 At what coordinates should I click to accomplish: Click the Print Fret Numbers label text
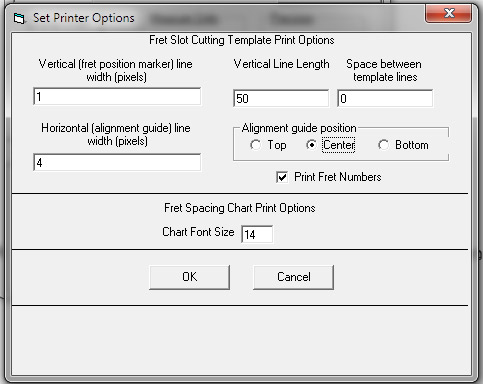[338, 177]
